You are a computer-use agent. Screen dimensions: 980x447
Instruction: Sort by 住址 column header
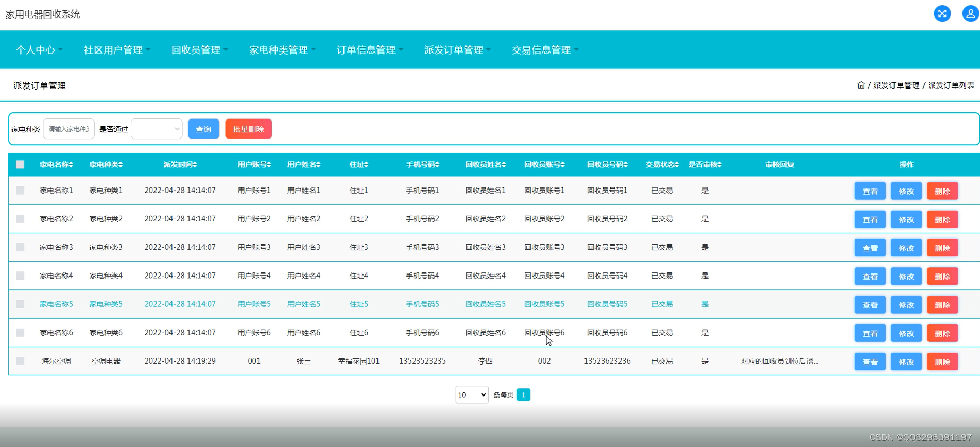359,165
